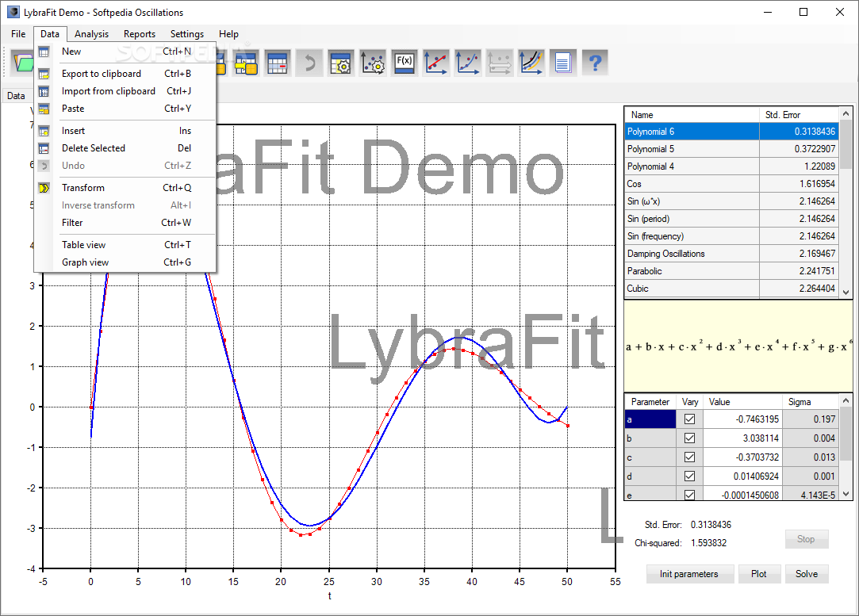Click Std. Error column header
The width and height of the screenshot is (859, 616).
[x=799, y=114]
